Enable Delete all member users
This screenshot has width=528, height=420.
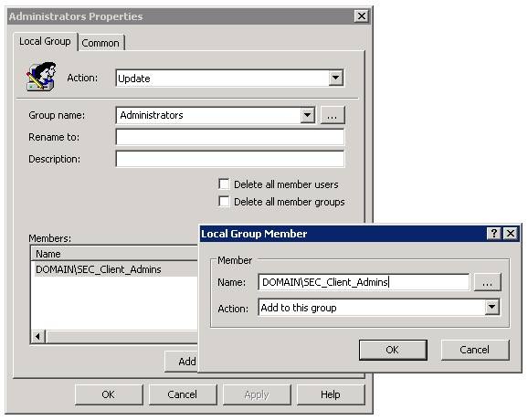tap(224, 184)
